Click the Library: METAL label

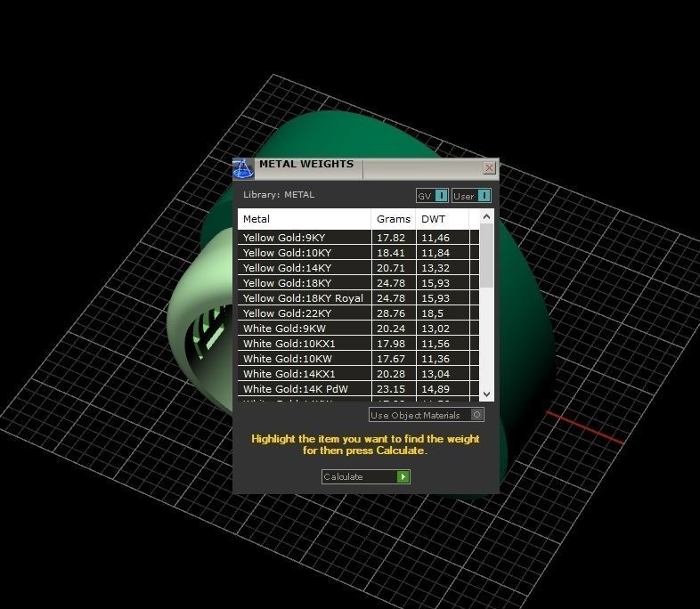279,195
